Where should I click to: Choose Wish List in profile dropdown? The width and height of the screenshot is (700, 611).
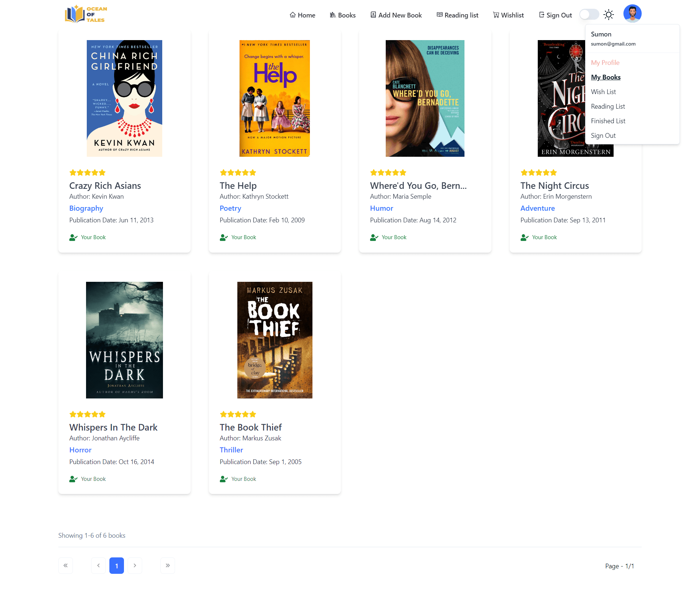point(603,92)
